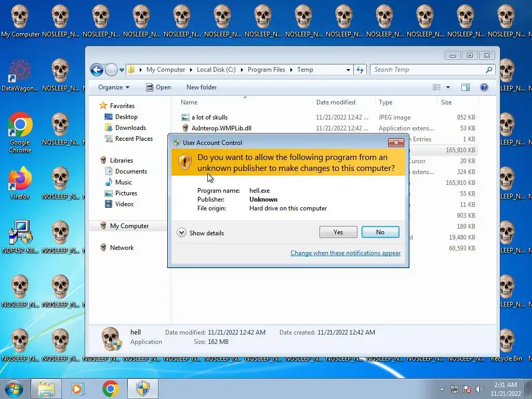The height and width of the screenshot is (399, 532).
Task: Click the Explorer forward arrow button
Action: (111, 70)
